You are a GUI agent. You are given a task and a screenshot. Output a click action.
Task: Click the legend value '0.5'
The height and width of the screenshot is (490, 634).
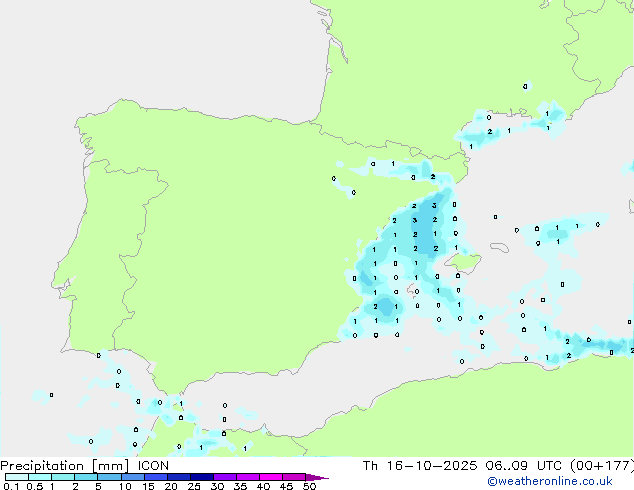coord(34,486)
